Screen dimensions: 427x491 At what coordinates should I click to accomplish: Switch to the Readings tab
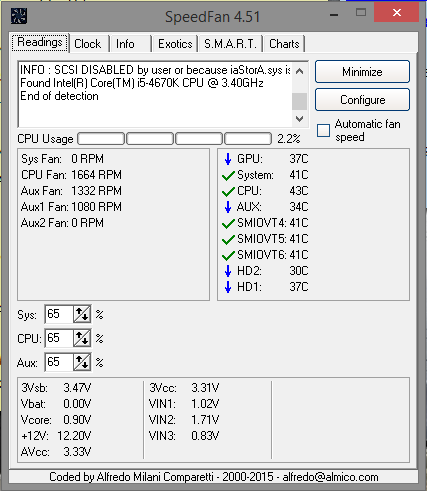tap(40, 43)
